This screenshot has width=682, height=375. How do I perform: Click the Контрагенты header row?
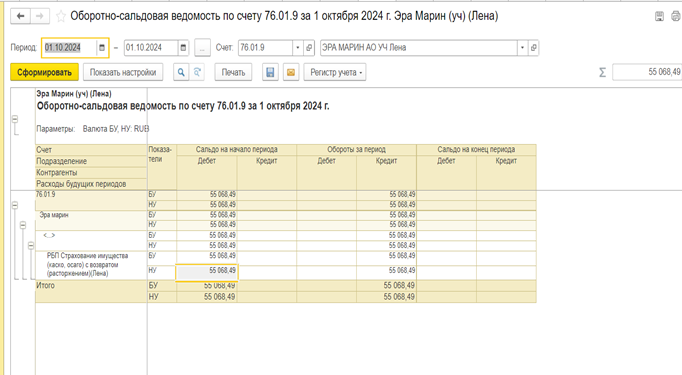[x=91, y=173]
